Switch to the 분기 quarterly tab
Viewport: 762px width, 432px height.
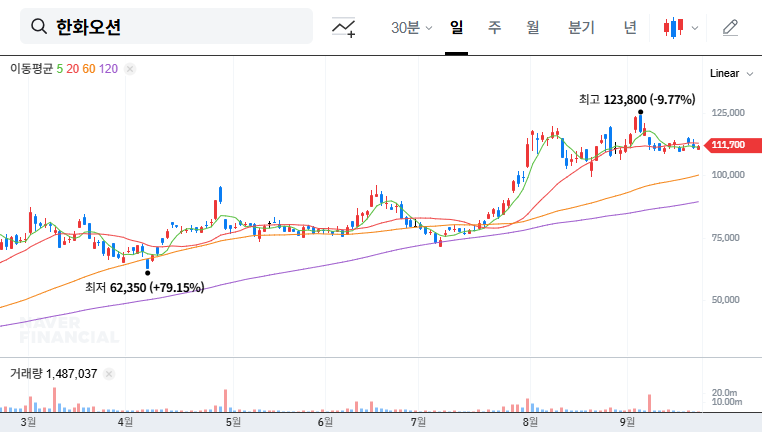(581, 27)
